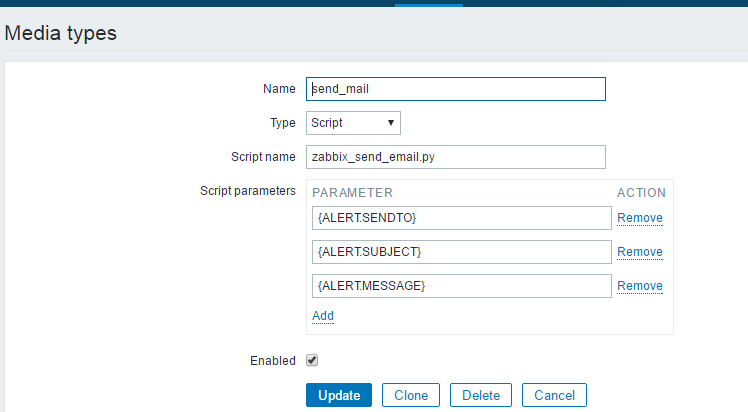Delete the send_mail media type
The width and height of the screenshot is (748, 412).
481,395
